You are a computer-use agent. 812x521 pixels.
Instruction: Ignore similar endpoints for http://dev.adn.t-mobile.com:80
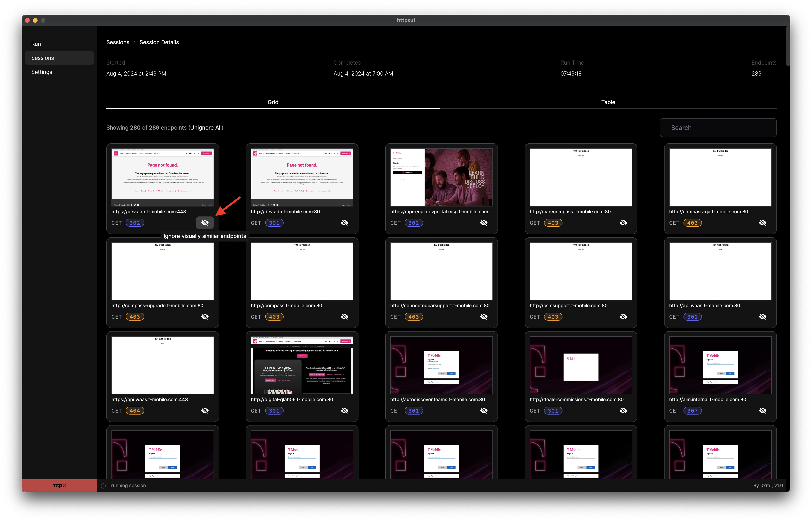click(344, 223)
